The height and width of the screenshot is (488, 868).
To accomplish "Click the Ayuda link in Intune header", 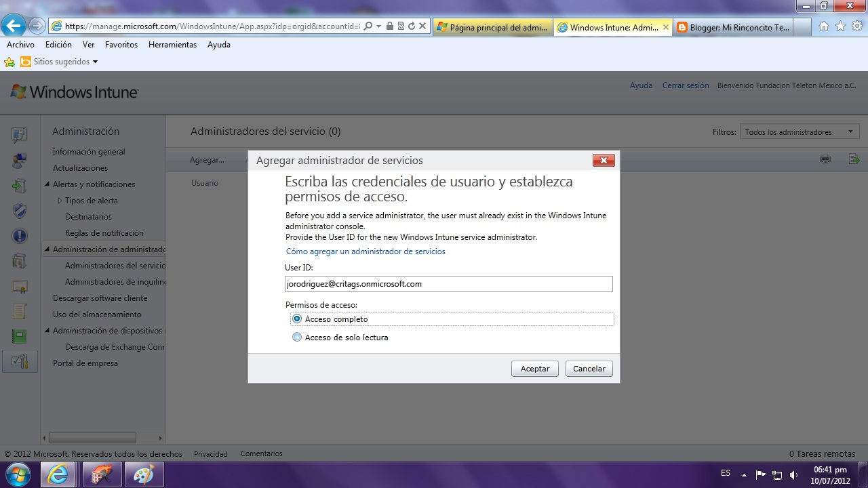I will tap(641, 85).
